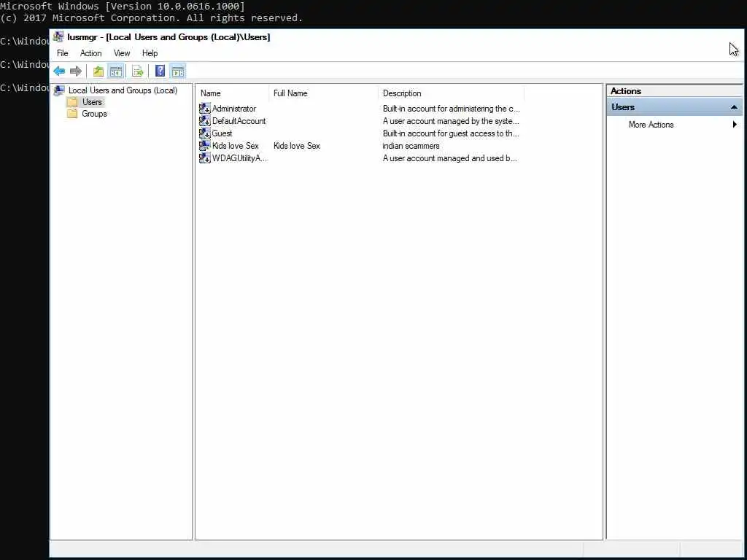Toggle the Show/Hide Console Tree icon
Viewport: 747px width, 560px height.
pos(116,71)
